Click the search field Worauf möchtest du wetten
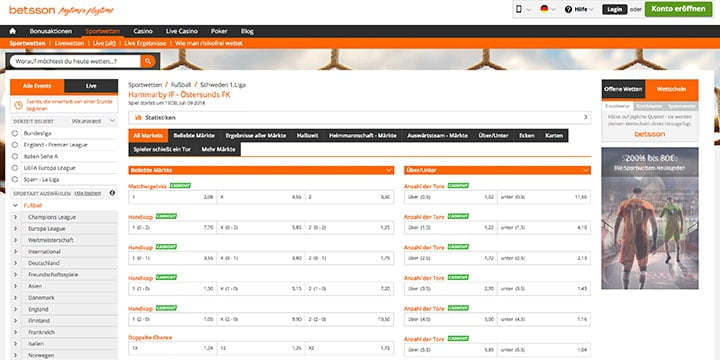 pos(75,61)
